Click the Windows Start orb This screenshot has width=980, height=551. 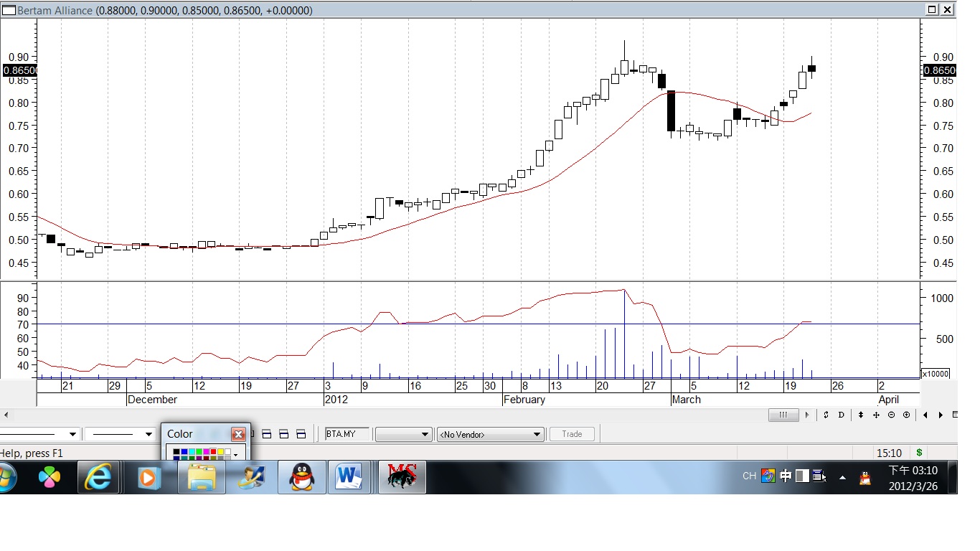6,476
